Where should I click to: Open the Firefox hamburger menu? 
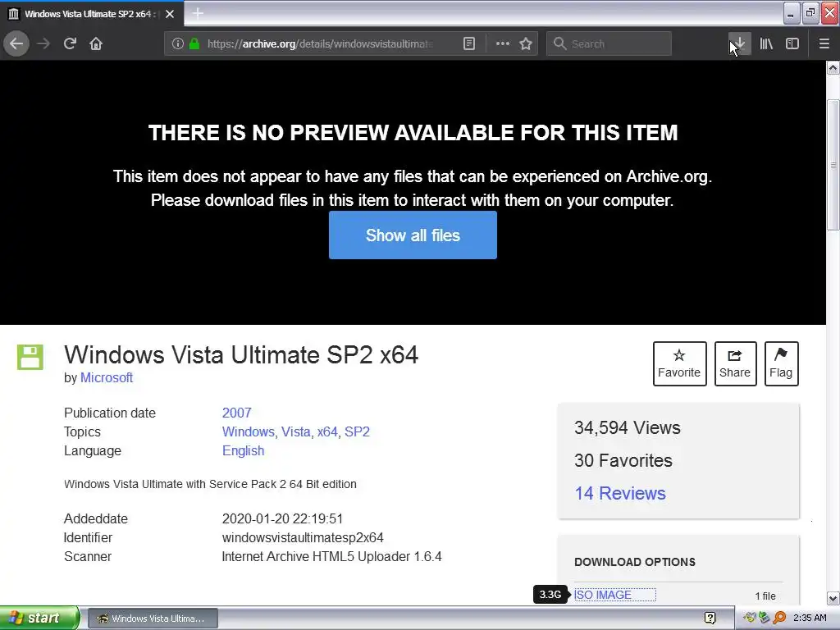(x=824, y=43)
